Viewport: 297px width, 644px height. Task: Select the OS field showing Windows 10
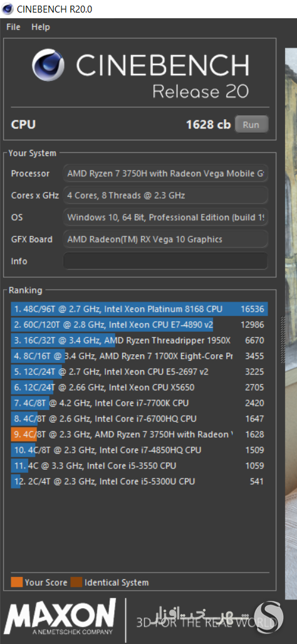165,217
